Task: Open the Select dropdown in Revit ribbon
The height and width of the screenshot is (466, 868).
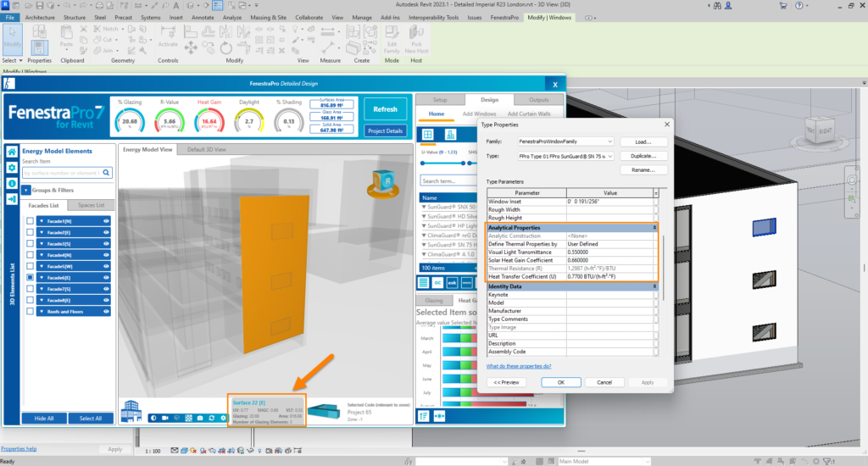Action: [12, 60]
